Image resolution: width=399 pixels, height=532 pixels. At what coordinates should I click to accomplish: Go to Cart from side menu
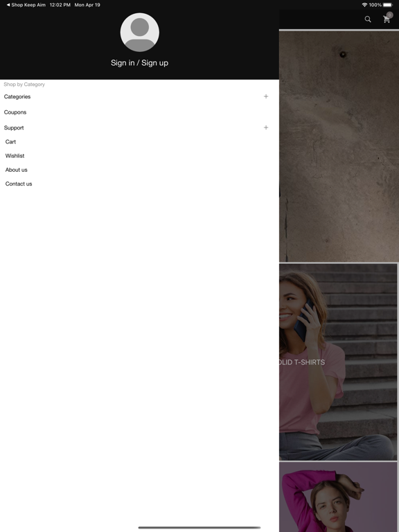10,142
